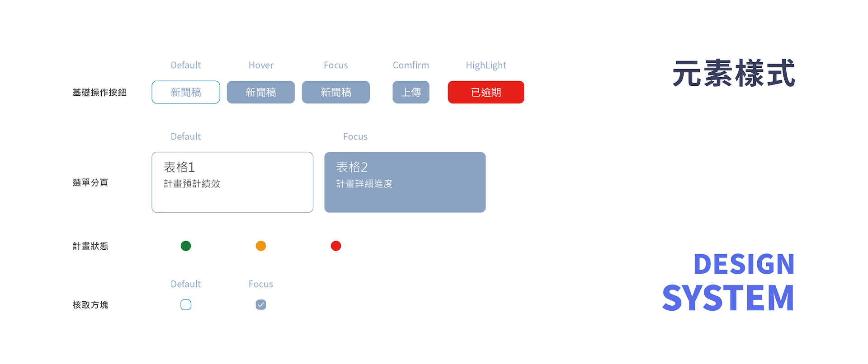Viewport: 868px width, 364px height.
Task: Click the HighLight state label
Action: click(x=486, y=65)
